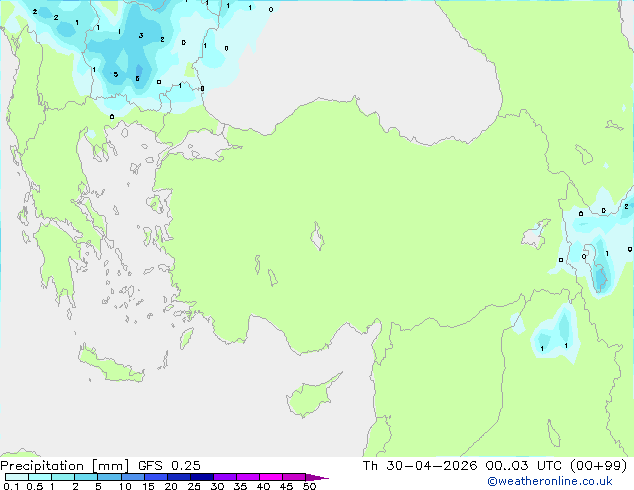
Task: Click the 'GFS 0.25' model label
Action: tap(169, 466)
